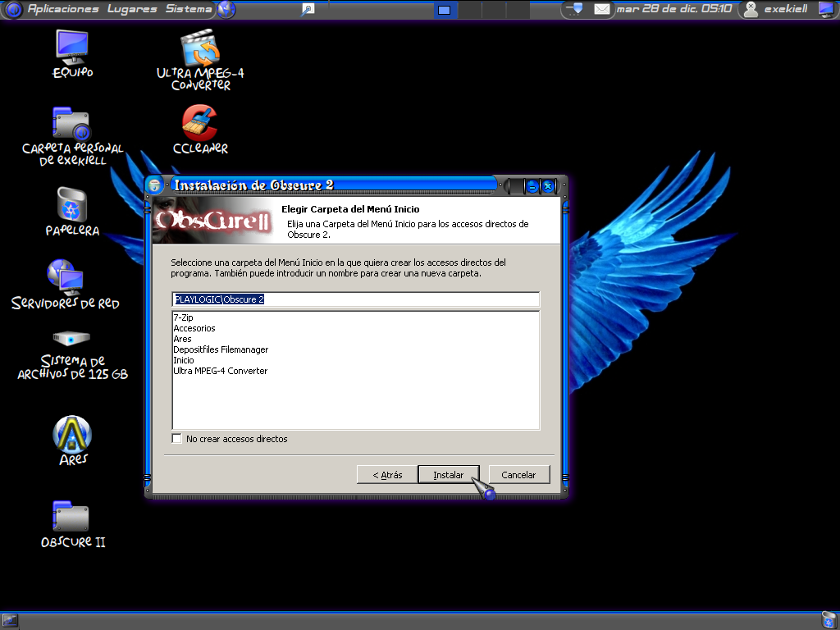
Task: Open the clock showing mar 28 de dic. 05:10
Action: tap(674, 9)
